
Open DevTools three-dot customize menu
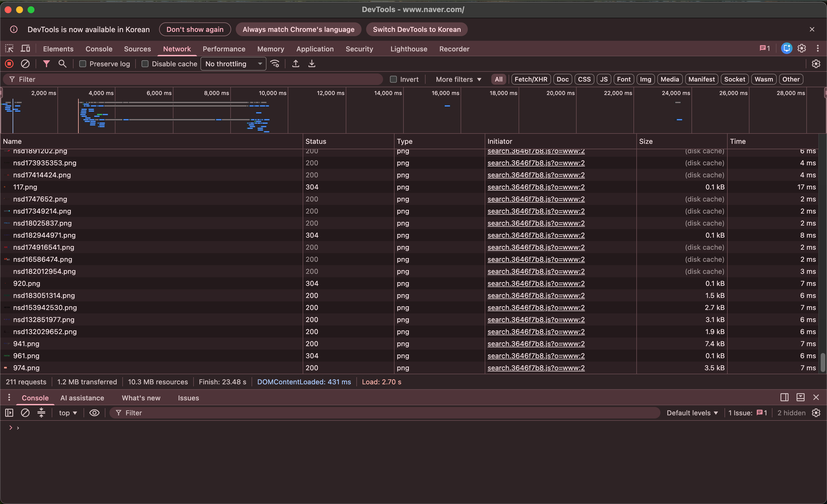(x=818, y=49)
